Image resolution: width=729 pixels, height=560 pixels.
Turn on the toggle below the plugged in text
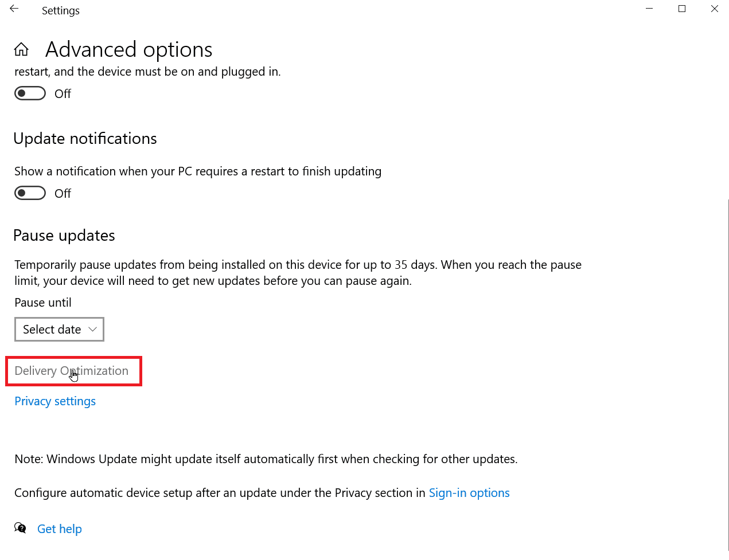[x=30, y=93]
